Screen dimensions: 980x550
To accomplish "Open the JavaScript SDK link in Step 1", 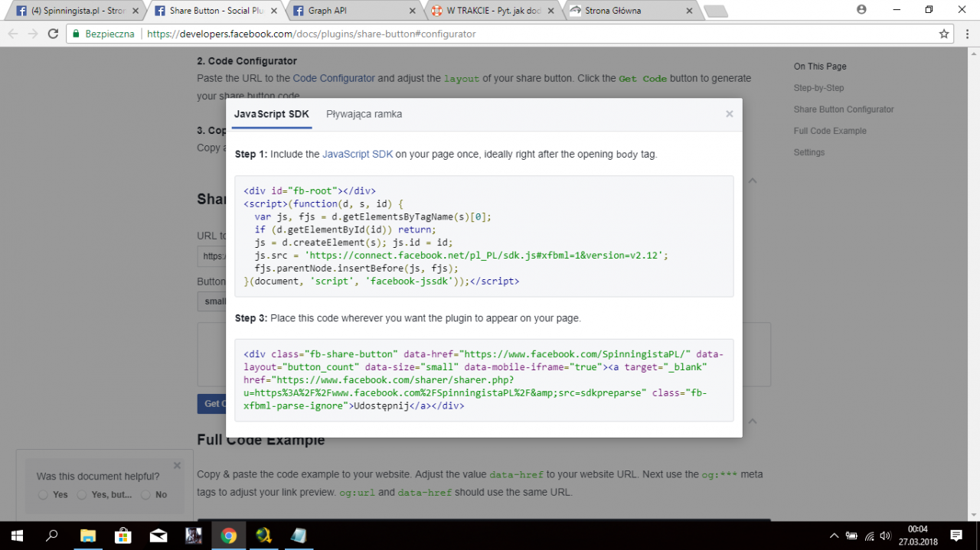I will [x=358, y=154].
